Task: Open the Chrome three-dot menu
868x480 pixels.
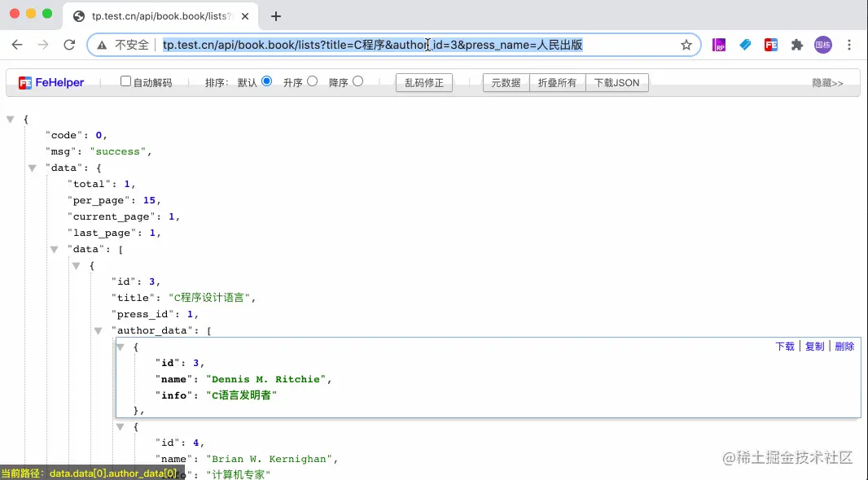Action: [x=849, y=45]
